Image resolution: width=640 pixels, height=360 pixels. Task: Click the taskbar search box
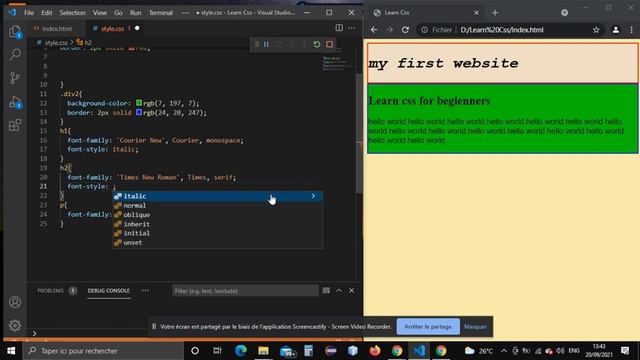pos(102,351)
